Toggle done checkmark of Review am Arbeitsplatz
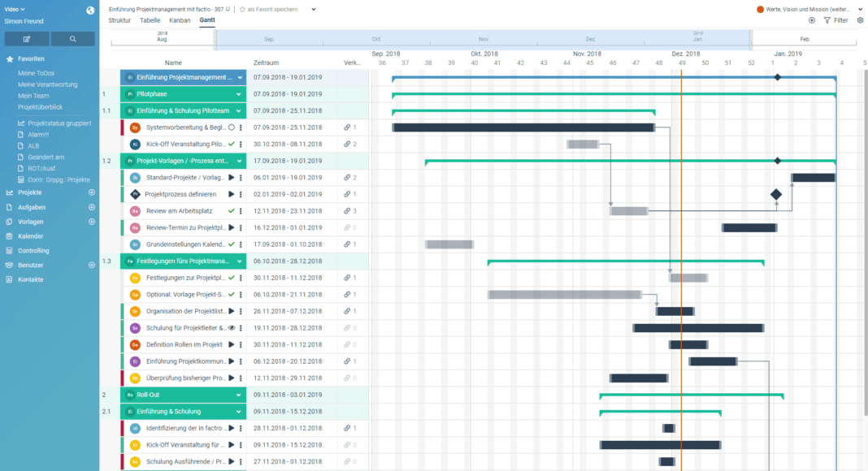868x471 pixels. click(x=232, y=211)
